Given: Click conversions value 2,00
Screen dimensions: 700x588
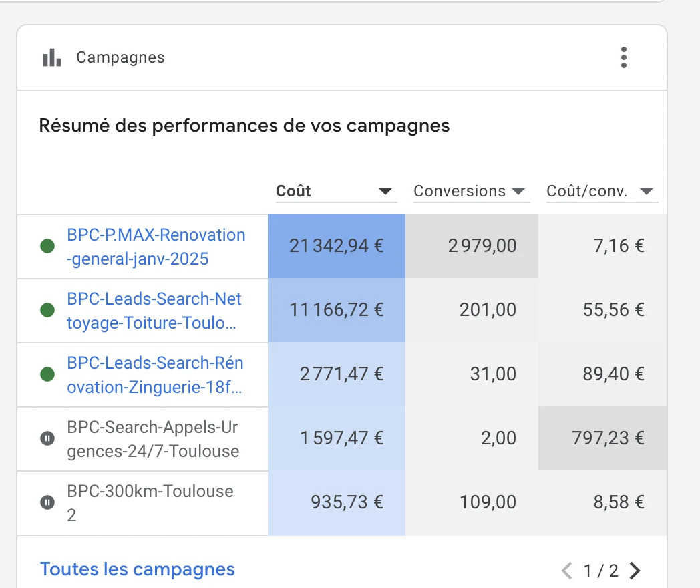Looking at the screenshot, I should (498, 438).
